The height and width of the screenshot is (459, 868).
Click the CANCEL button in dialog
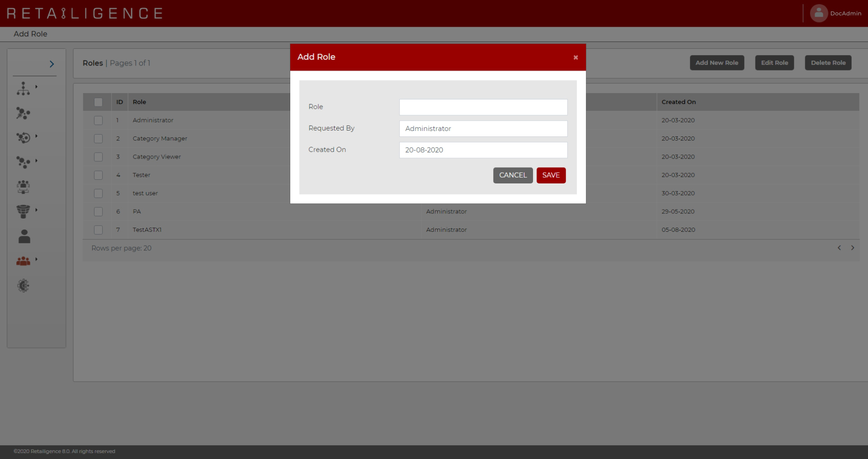pyautogui.click(x=513, y=175)
